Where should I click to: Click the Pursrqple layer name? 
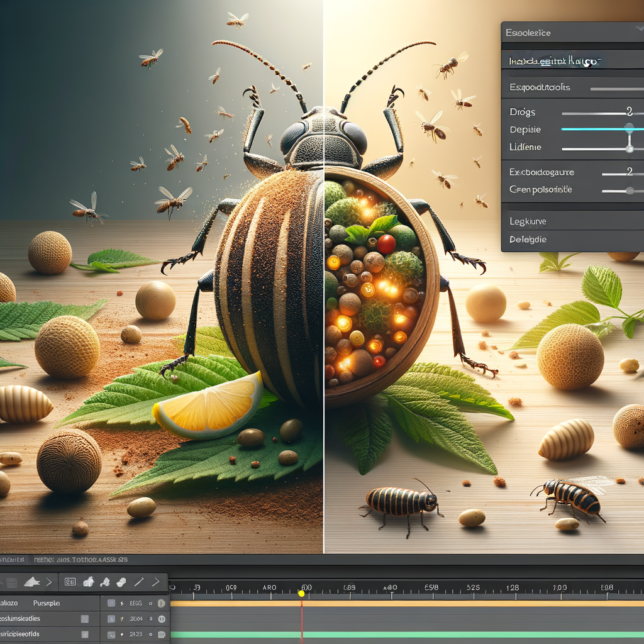[x=46, y=603]
